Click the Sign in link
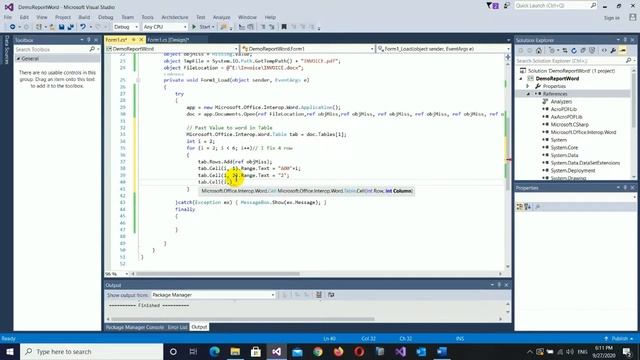 point(611,18)
